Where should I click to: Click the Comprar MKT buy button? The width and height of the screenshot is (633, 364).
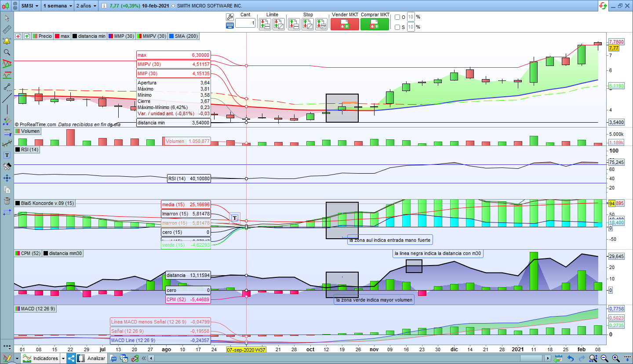[375, 25]
